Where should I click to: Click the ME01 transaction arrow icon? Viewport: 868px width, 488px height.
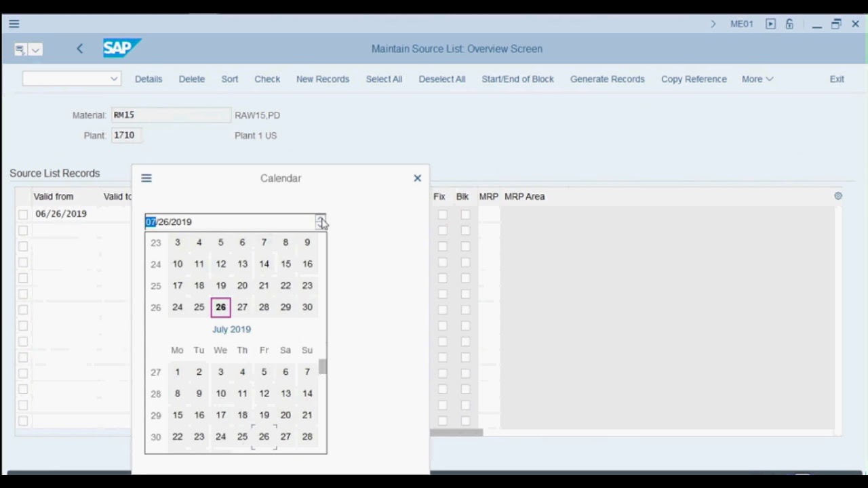pos(713,24)
